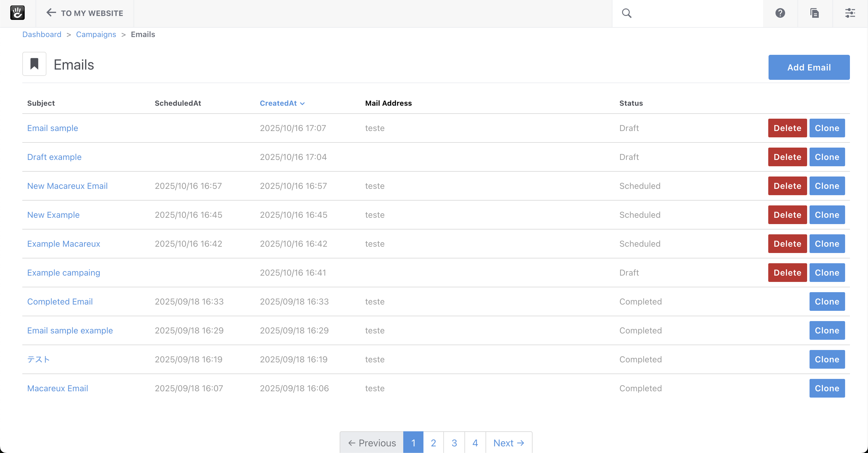Clone the Completed Email row
Viewport: 868px width, 453px height.
coord(826,301)
